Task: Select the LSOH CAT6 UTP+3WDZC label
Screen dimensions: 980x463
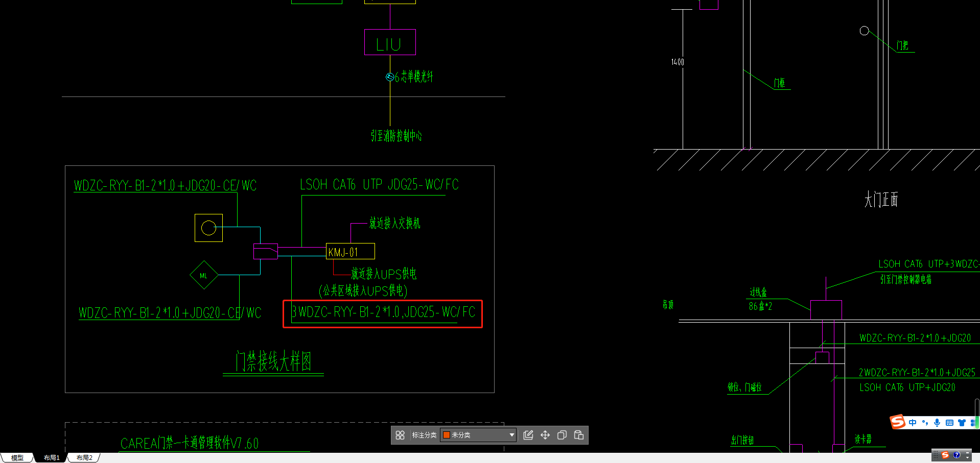Action: point(929,264)
